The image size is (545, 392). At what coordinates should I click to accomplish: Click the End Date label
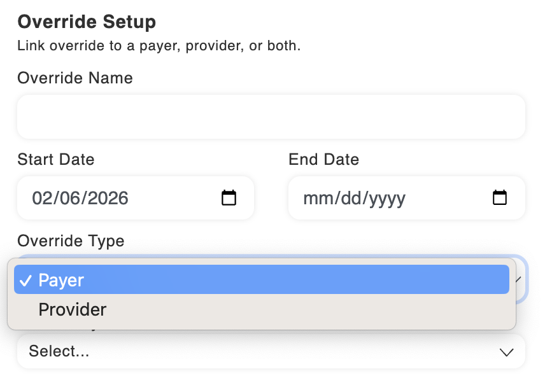(323, 159)
